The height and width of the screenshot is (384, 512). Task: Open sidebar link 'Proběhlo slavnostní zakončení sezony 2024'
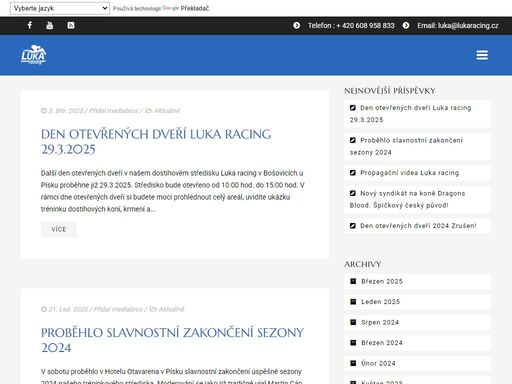pos(406,146)
